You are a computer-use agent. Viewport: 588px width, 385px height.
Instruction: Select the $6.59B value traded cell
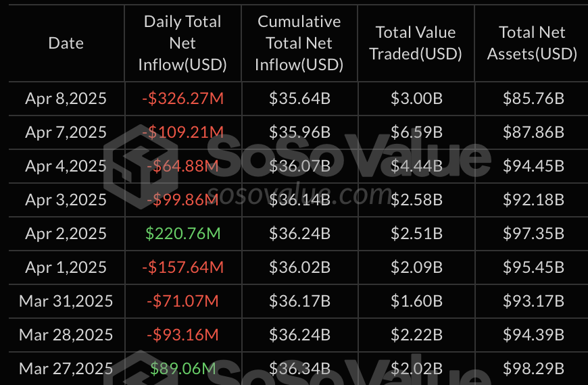416,132
